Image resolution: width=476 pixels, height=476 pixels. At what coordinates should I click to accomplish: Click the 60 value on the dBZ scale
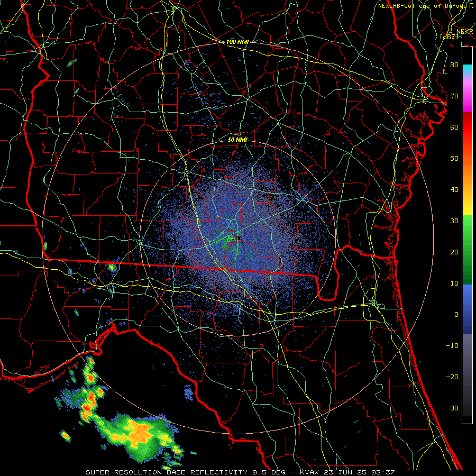point(454,127)
